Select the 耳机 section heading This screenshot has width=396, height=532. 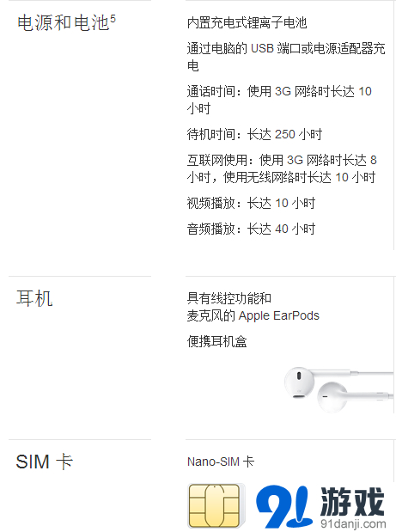click(x=34, y=298)
